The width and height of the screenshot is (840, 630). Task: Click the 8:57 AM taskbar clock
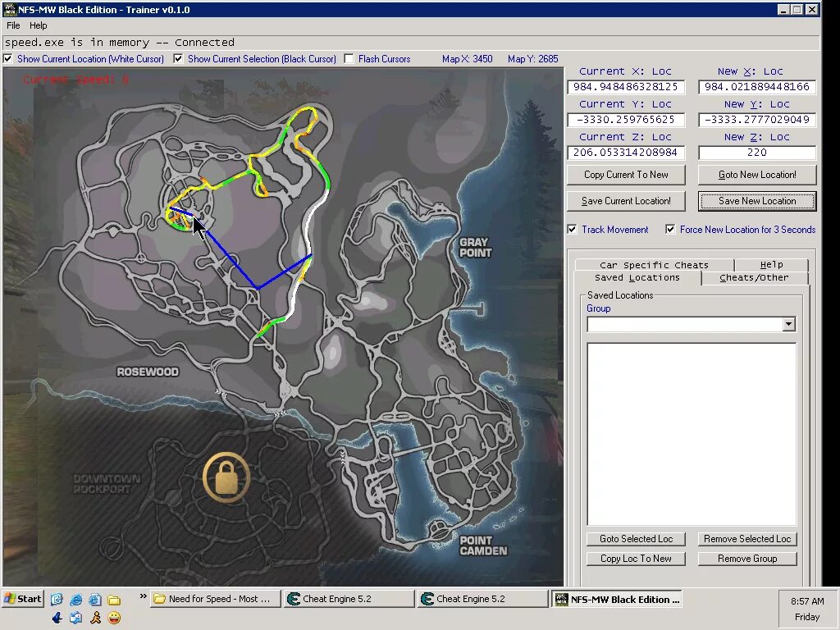point(807,601)
